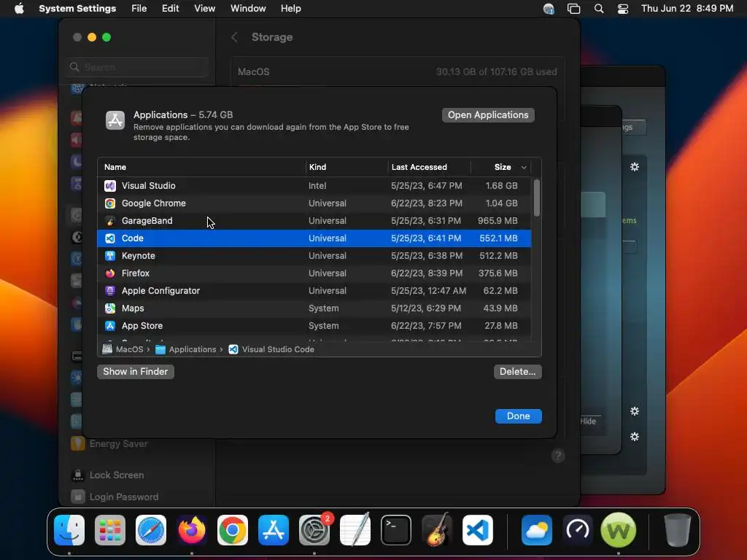Click the Maps icon in applications list

pyautogui.click(x=110, y=308)
